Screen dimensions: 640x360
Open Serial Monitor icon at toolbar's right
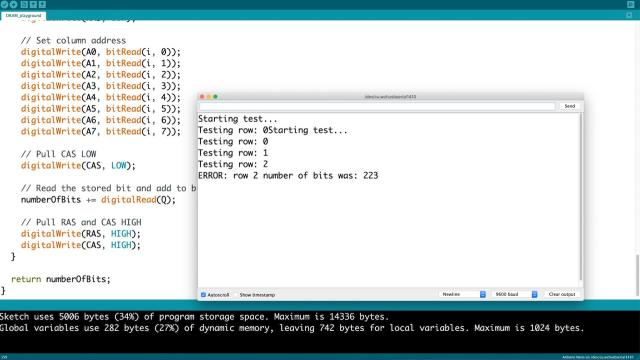pyautogui.click(x=631, y=4)
